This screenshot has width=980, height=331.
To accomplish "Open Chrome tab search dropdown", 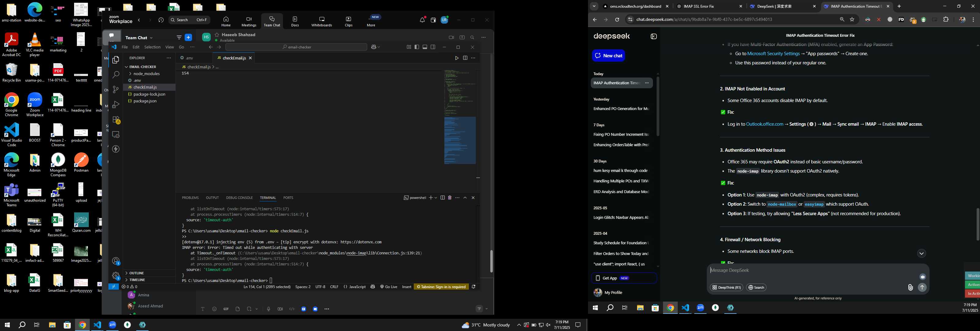I will 594,6.
